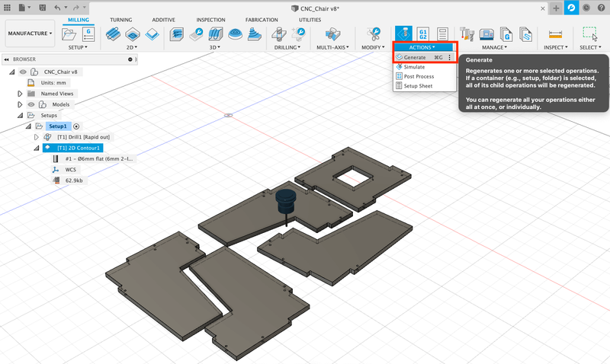The width and height of the screenshot is (610, 364).
Task: Select the Measure icon under Inspect
Action: tap(554, 34)
